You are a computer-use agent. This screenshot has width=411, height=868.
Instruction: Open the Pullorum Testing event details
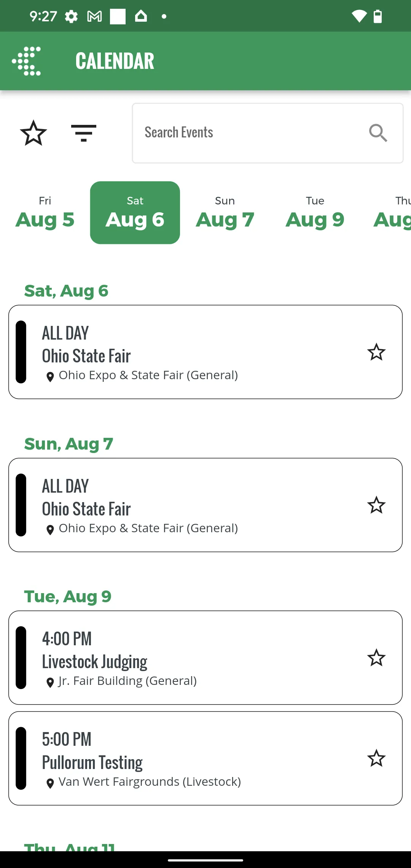[x=205, y=758]
